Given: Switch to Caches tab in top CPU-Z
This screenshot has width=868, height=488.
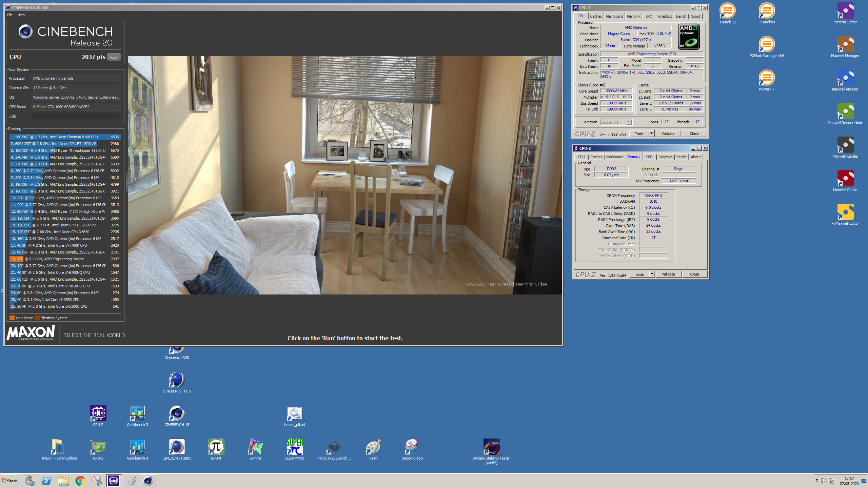Looking at the screenshot, I should point(596,16).
